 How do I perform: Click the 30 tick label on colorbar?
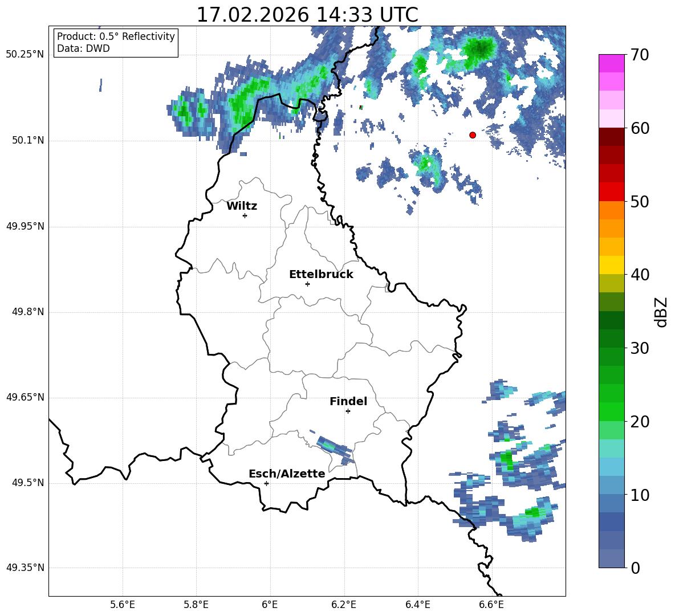pyautogui.click(x=640, y=348)
